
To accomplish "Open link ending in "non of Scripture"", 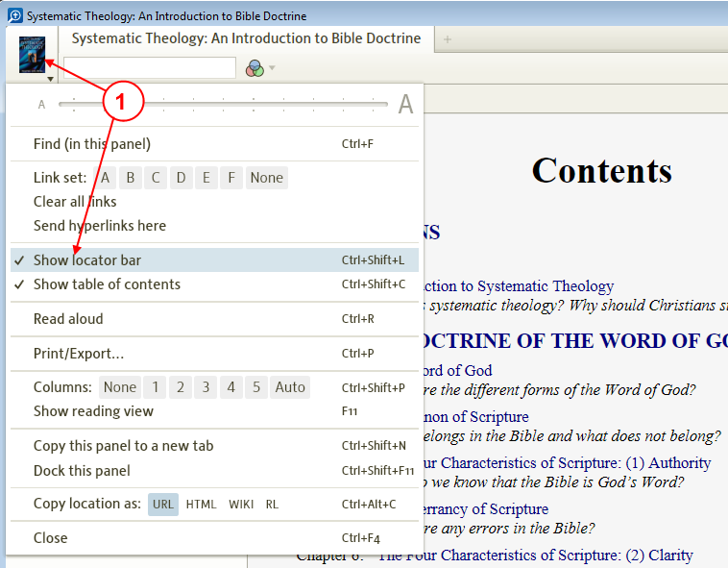I will click(x=476, y=416).
